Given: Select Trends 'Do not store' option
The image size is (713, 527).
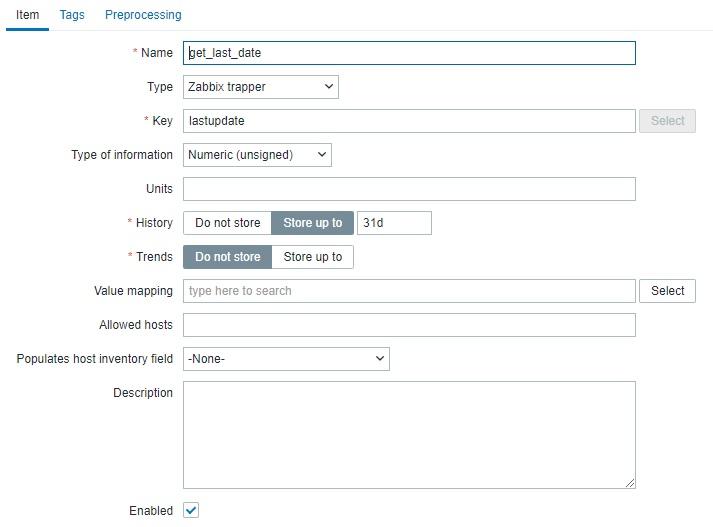Looking at the screenshot, I should [227, 257].
